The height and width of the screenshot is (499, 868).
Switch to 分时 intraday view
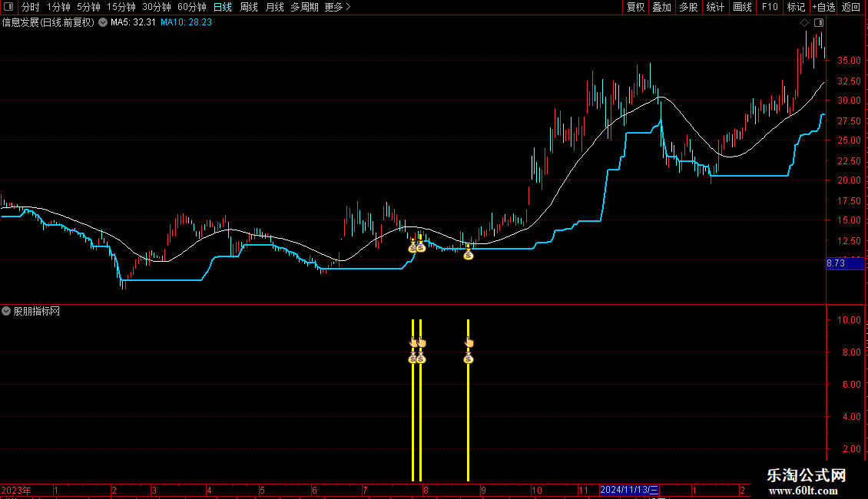(x=31, y=7)
